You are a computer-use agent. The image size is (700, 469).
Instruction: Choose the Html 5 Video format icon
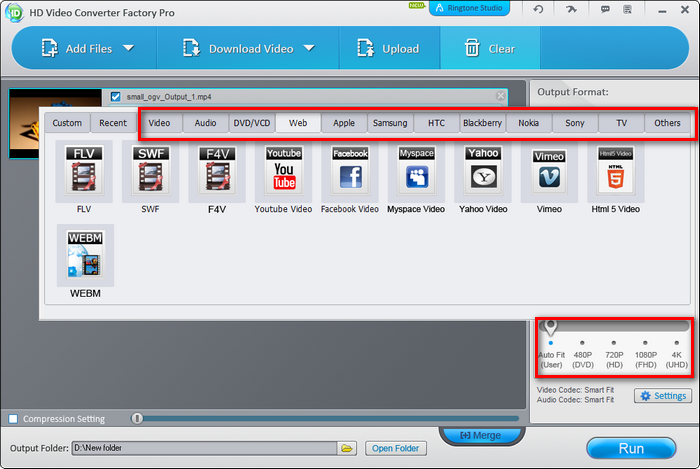[x=616, y=172]
